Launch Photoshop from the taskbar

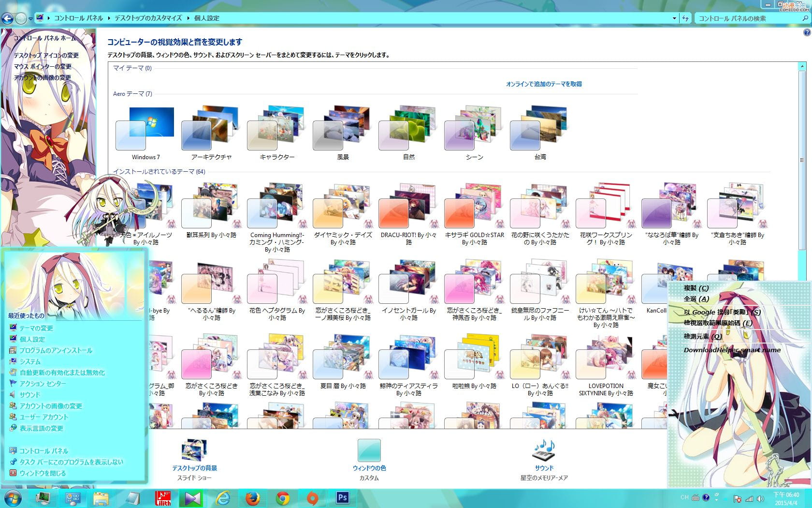coord(343,497)
